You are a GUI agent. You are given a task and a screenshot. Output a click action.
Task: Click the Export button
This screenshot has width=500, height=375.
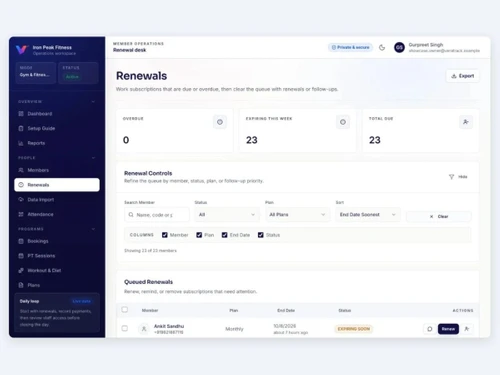click(463, 76)
